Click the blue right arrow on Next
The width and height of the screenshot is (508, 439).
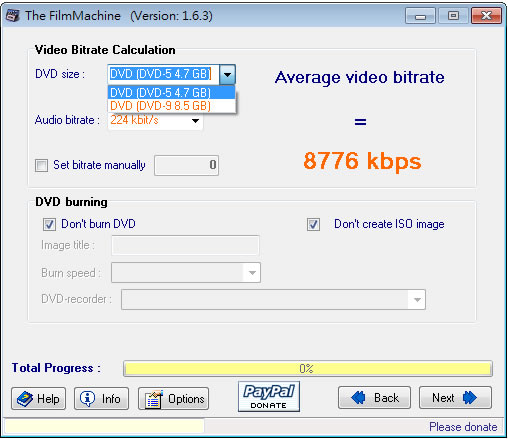tap(470, 398)
